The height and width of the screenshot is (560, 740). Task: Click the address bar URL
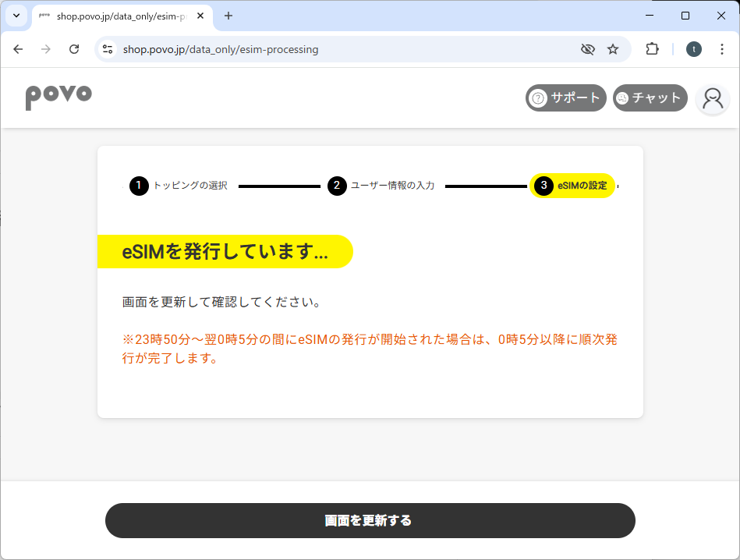point(221,50)
